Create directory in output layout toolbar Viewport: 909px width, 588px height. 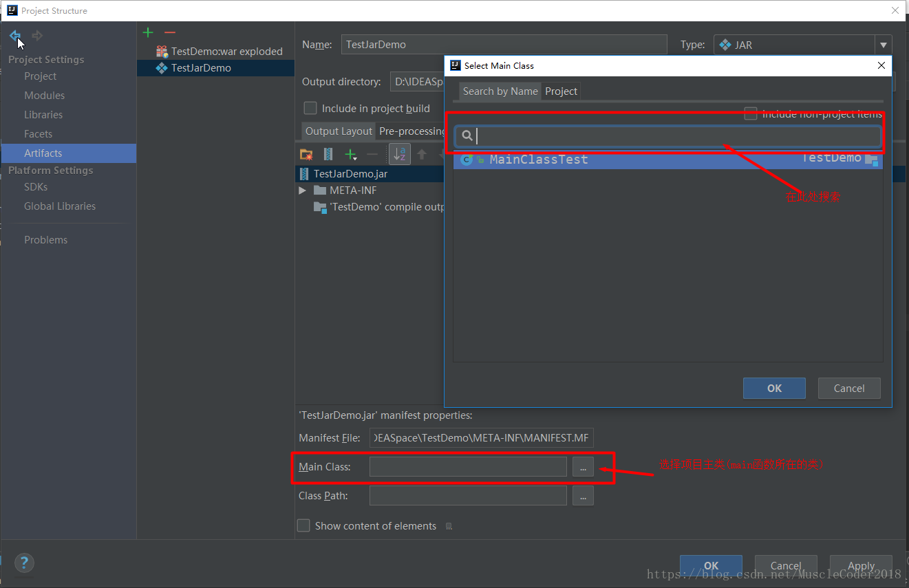306,154
